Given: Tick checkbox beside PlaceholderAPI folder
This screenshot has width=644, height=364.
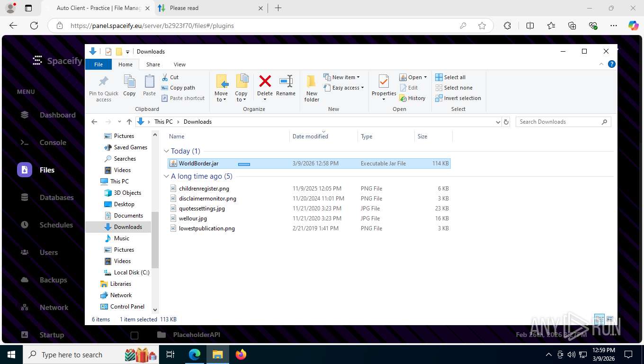Looking at the screenshot, I should [x=134, y=335].
